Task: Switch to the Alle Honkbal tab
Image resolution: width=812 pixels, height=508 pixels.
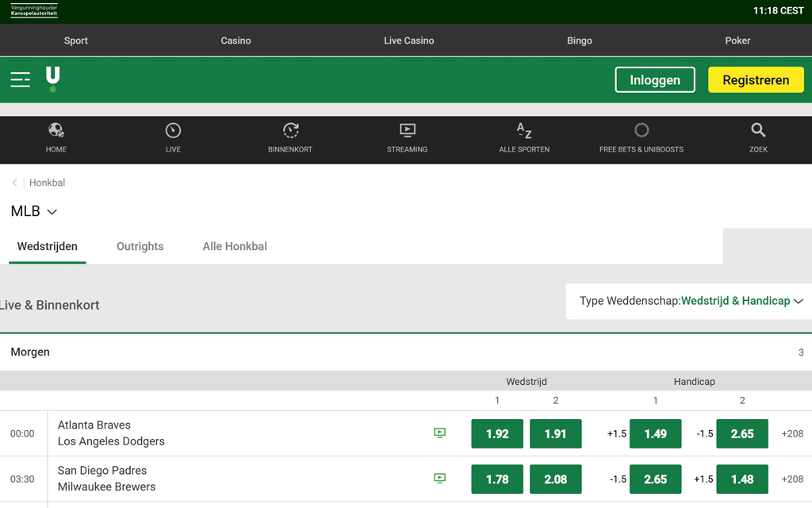Action: tap(235, 247)
